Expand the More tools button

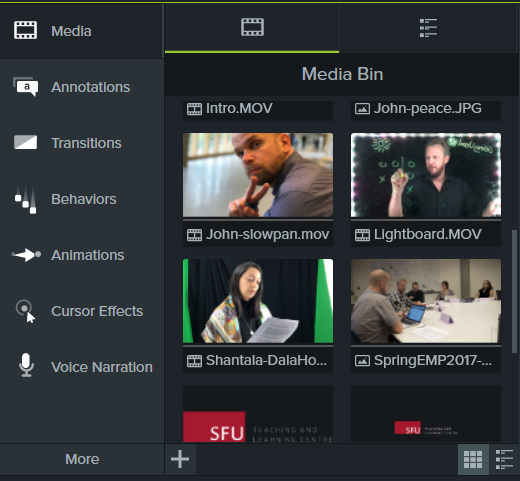click(82, 459)
